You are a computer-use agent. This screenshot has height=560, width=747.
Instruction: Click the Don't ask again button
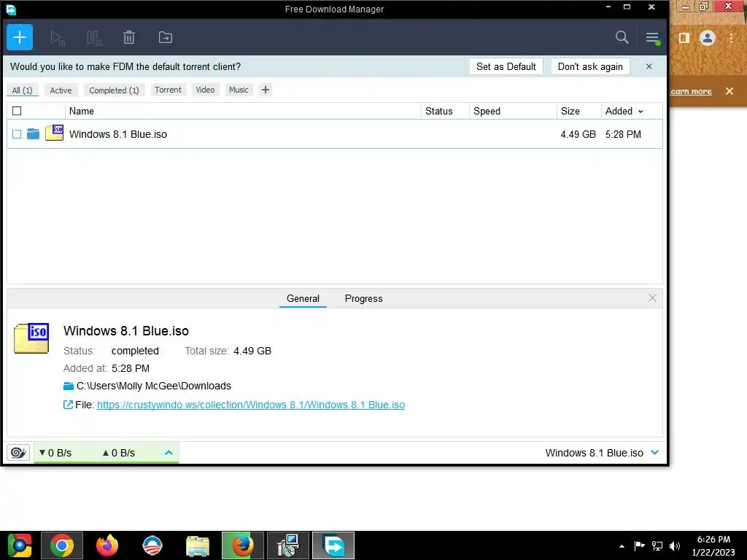[x=590, y=66]
